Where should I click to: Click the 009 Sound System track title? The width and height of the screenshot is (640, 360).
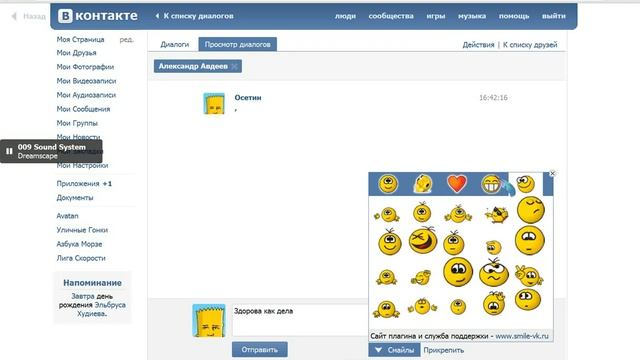(51, 147)
